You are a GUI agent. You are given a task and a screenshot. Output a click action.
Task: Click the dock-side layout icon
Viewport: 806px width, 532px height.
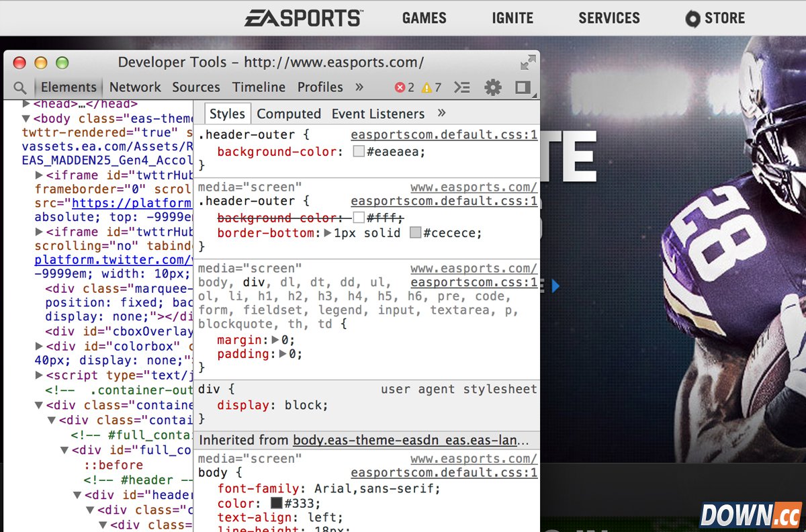tap(523, 87)
